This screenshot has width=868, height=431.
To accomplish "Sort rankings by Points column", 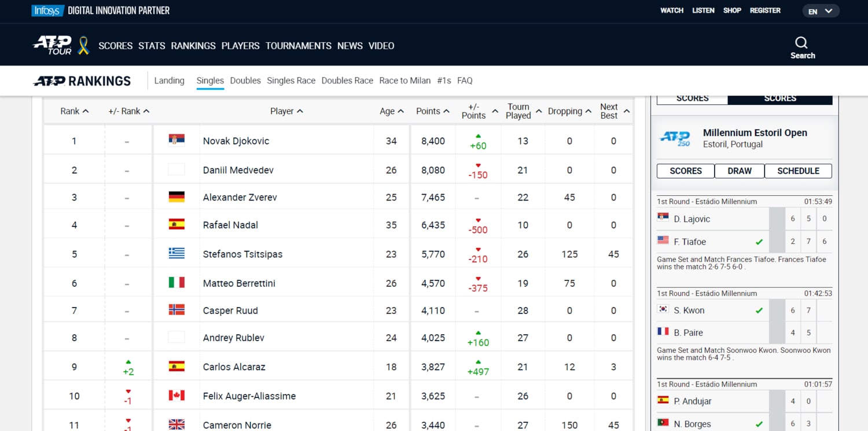I will (432, 111).
